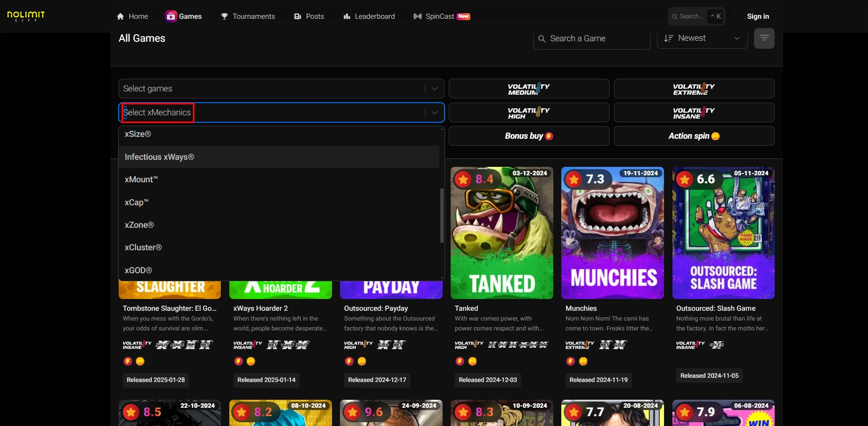Go to Tournaments page
Image resolution: width=868 pixels, height=426 pixels.
coord(248,16)
